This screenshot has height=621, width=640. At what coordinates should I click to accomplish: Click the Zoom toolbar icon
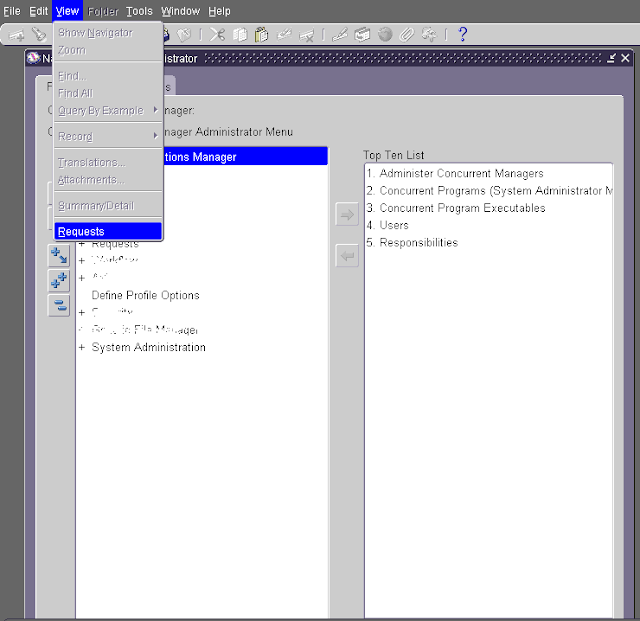tap(362, 35)
